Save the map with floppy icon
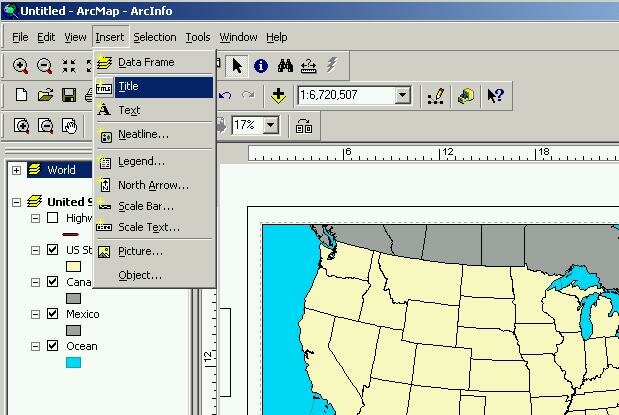619x415 pixels. click(x=69, y=96)
